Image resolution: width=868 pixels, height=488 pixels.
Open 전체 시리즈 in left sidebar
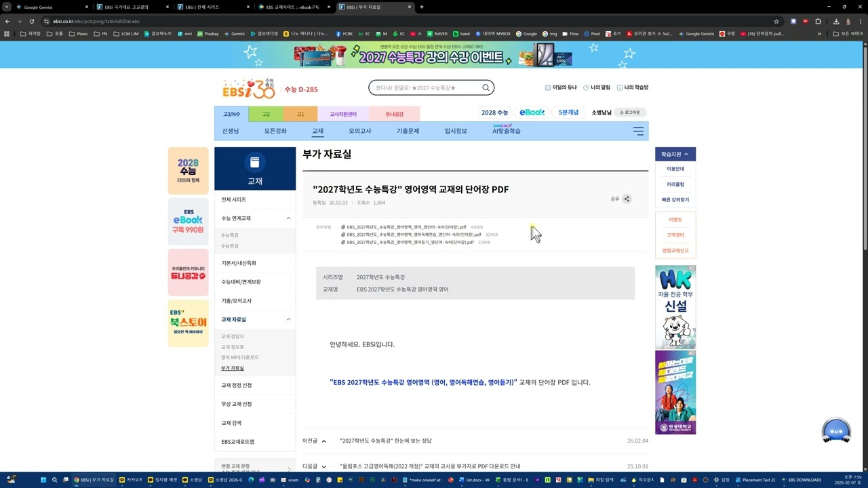(x=234, y=199)
